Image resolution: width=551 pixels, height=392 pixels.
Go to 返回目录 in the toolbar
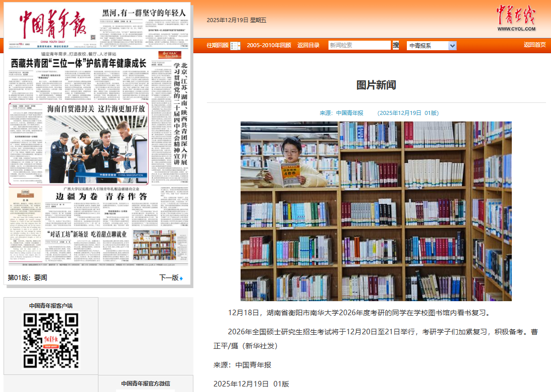coord(308,45)
